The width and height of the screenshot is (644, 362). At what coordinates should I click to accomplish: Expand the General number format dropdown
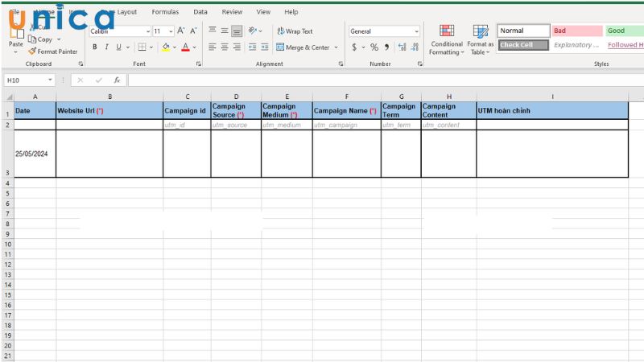coord(416,31)
